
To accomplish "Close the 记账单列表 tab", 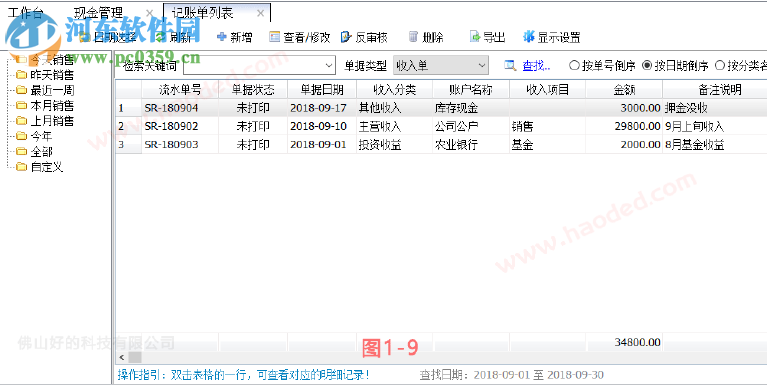I will [x=261, y=13].
